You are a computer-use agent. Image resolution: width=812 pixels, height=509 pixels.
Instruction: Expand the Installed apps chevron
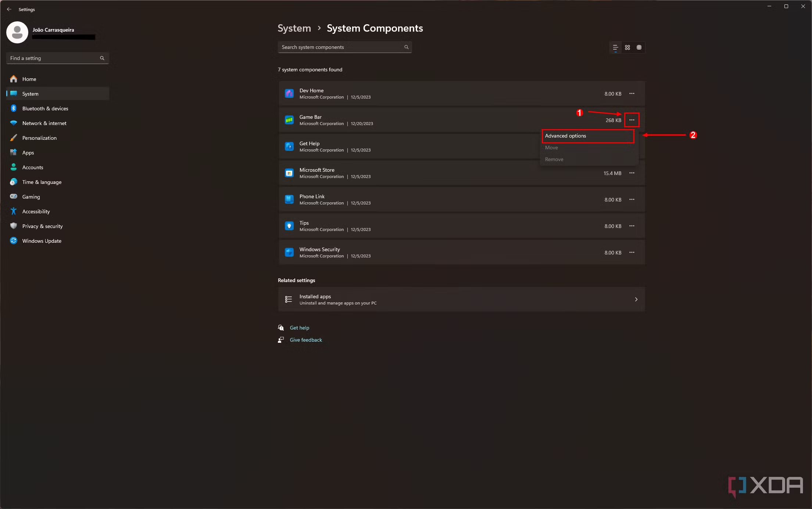(636, 299)
